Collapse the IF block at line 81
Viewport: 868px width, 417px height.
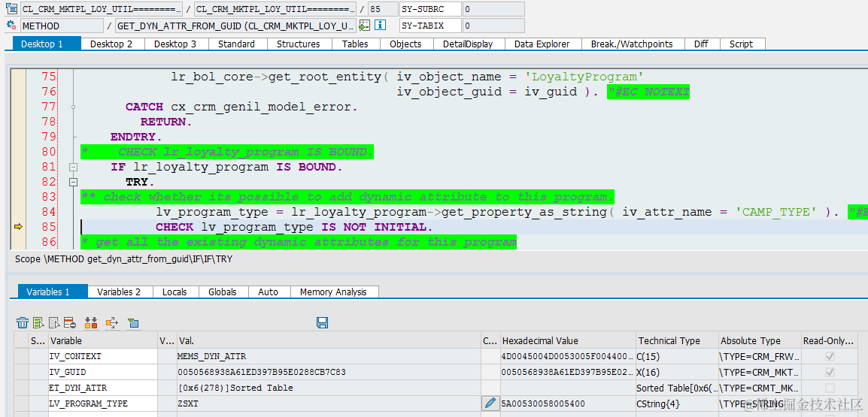coord(72,167)
